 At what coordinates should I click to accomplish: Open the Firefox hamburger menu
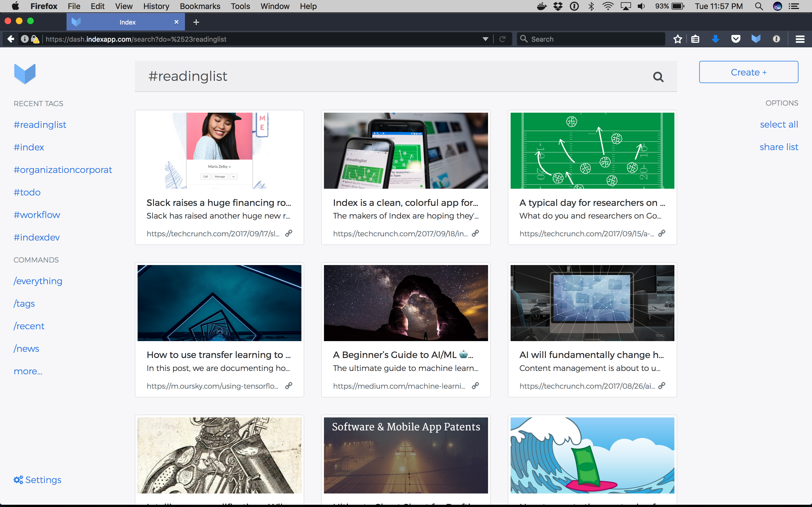click(x=800, y=39)
